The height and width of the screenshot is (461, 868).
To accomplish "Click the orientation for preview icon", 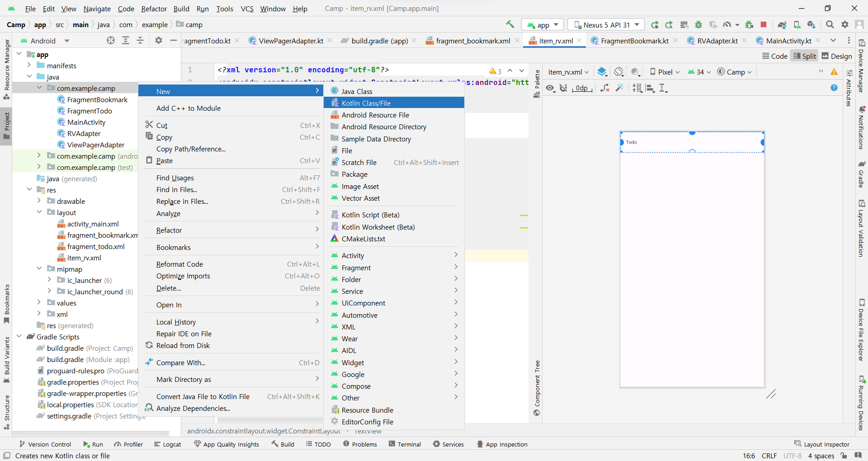I will pos(619,72).
